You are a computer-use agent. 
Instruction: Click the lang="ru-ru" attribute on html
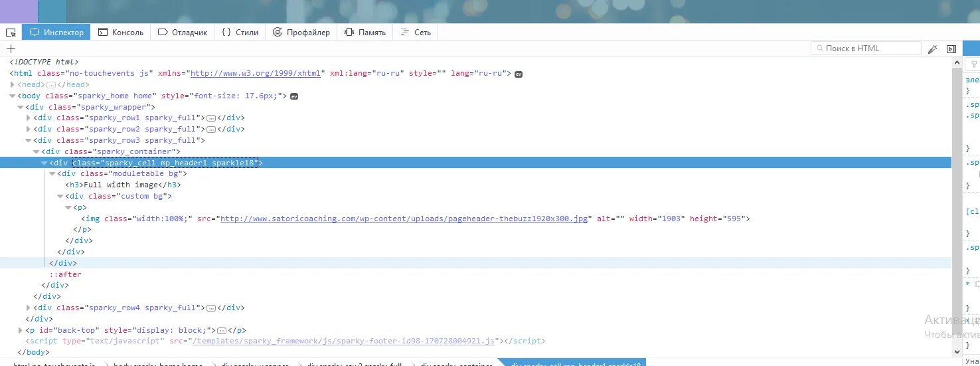click(x=478, y=74)
